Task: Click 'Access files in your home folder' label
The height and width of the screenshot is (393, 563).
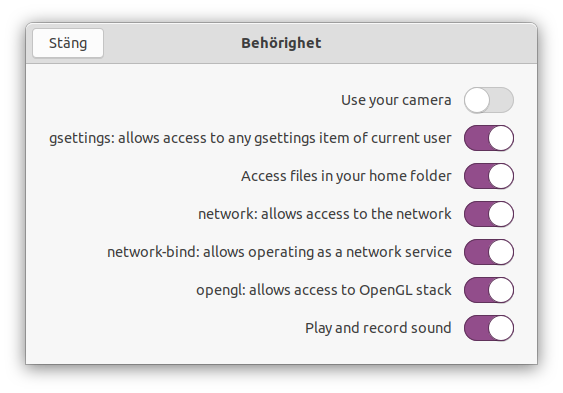Action: 346,176
